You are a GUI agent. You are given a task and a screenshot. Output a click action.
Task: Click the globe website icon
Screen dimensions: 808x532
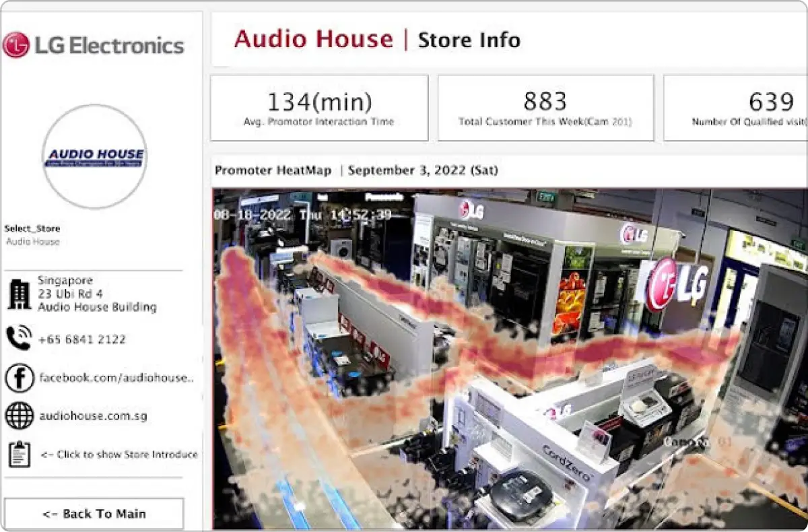point(19,415)
